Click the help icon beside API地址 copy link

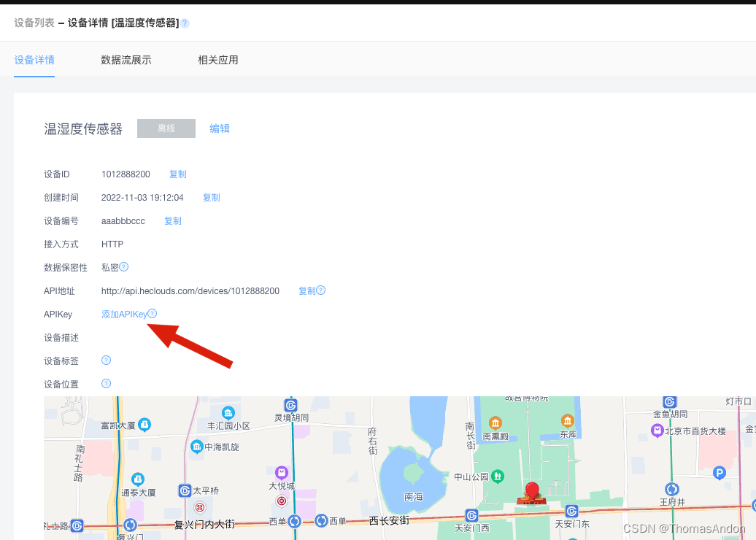click(x=320, y=290)
